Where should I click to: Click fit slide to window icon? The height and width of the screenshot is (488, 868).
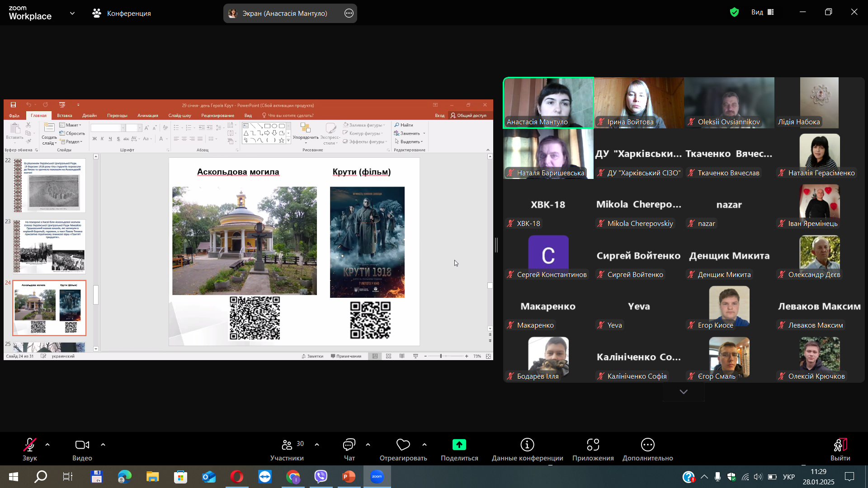click(488, 357)
